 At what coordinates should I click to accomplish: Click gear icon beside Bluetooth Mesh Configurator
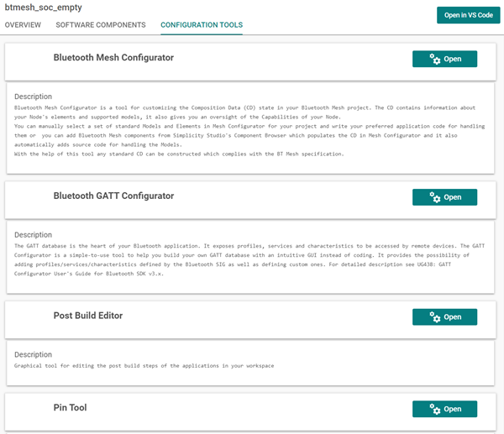click(434, 59)
